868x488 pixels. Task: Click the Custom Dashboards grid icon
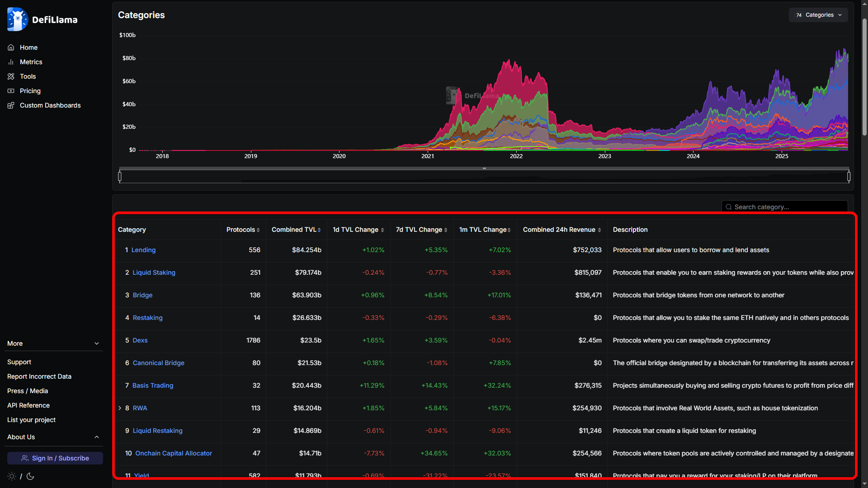click(11, 105)
